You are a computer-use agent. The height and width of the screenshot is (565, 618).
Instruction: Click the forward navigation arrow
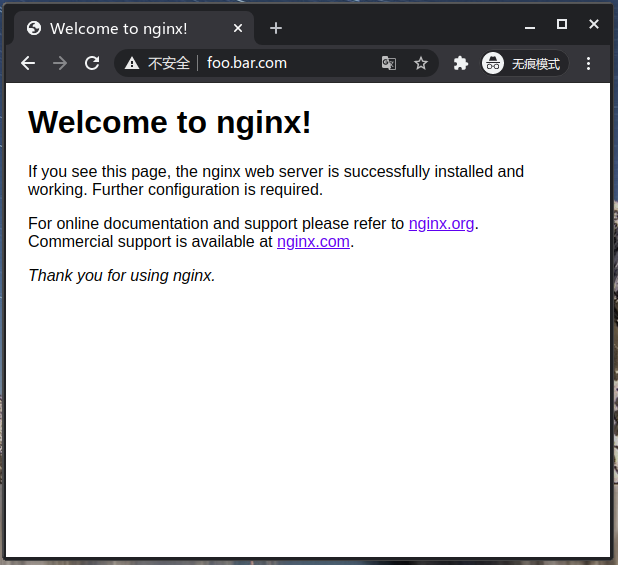(x=60, y=63)
